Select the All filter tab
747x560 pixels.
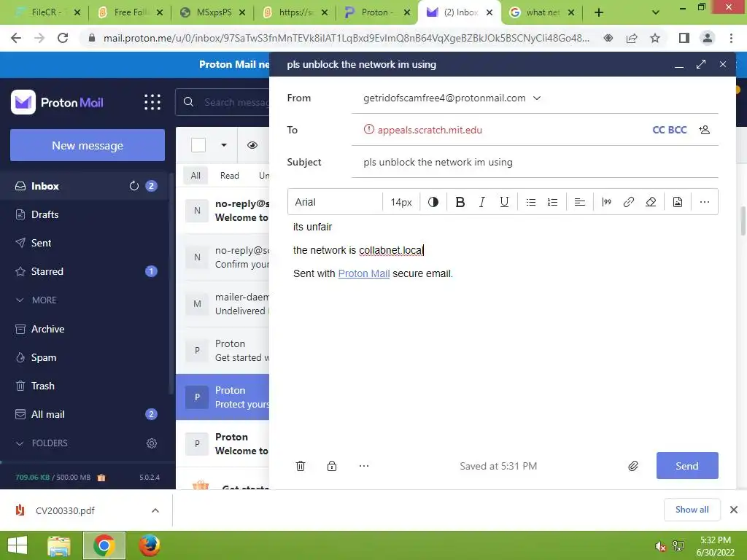pyautogui.click(x=196, y=175)
